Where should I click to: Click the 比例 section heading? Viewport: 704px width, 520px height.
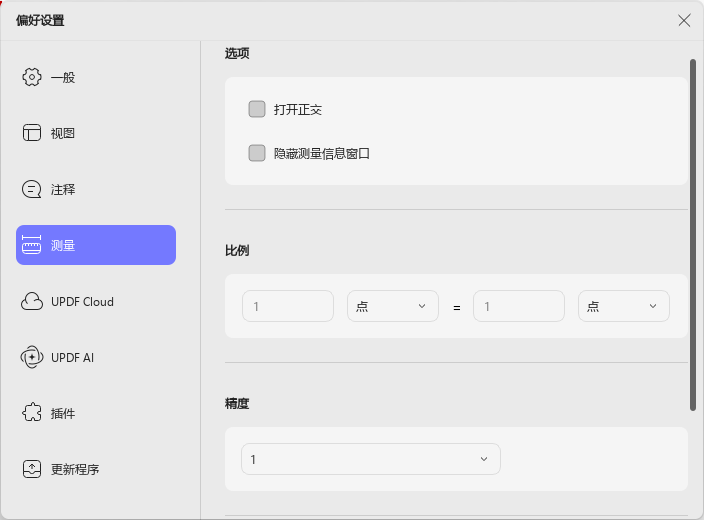[x=237, y=251]
